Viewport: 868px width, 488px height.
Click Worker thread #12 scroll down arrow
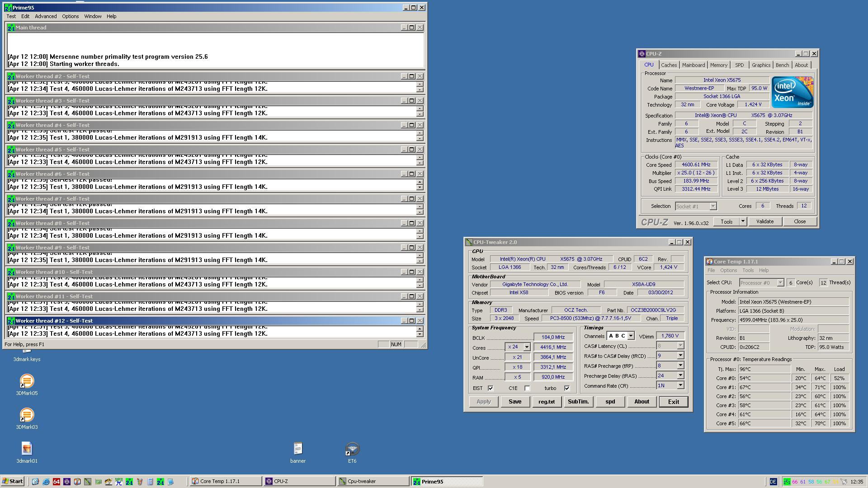(420, 334)
